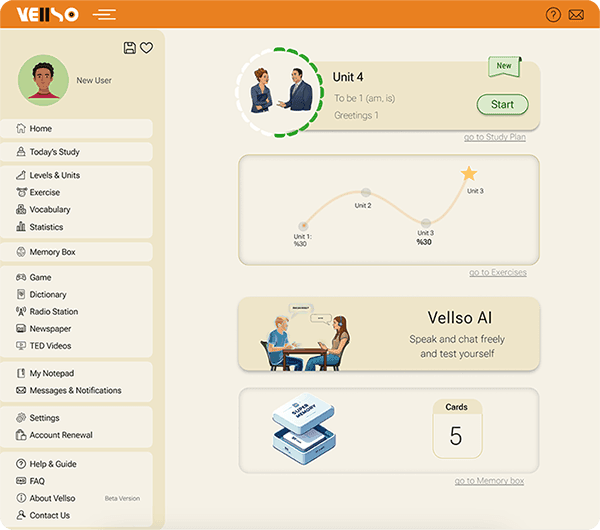Open Radio Station from sidebar

pos(53,312)
